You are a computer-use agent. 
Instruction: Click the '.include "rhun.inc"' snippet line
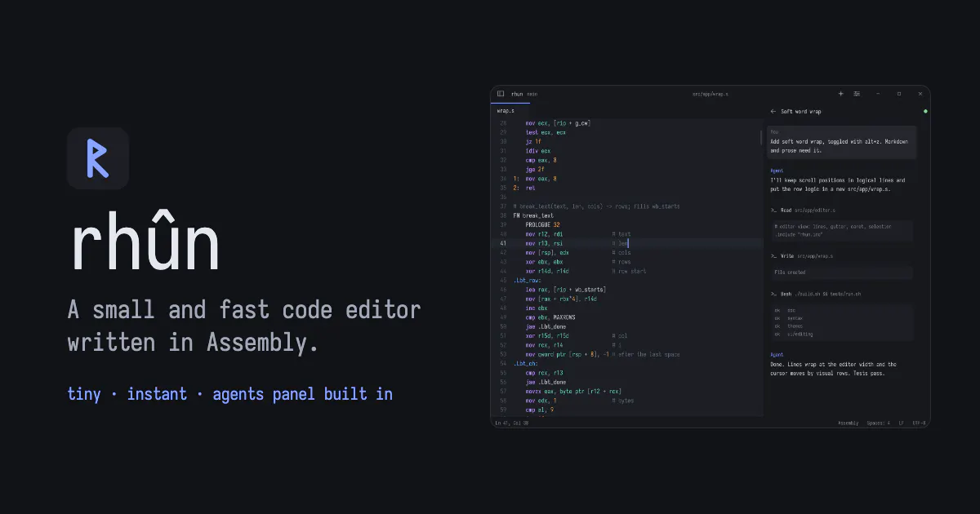pyautogui.click(x=799, y=234)
